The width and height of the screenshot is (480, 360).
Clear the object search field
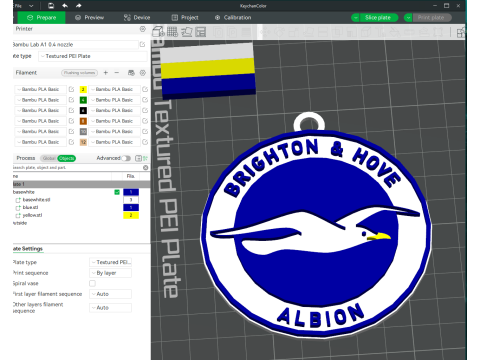[x=146, y=167]
